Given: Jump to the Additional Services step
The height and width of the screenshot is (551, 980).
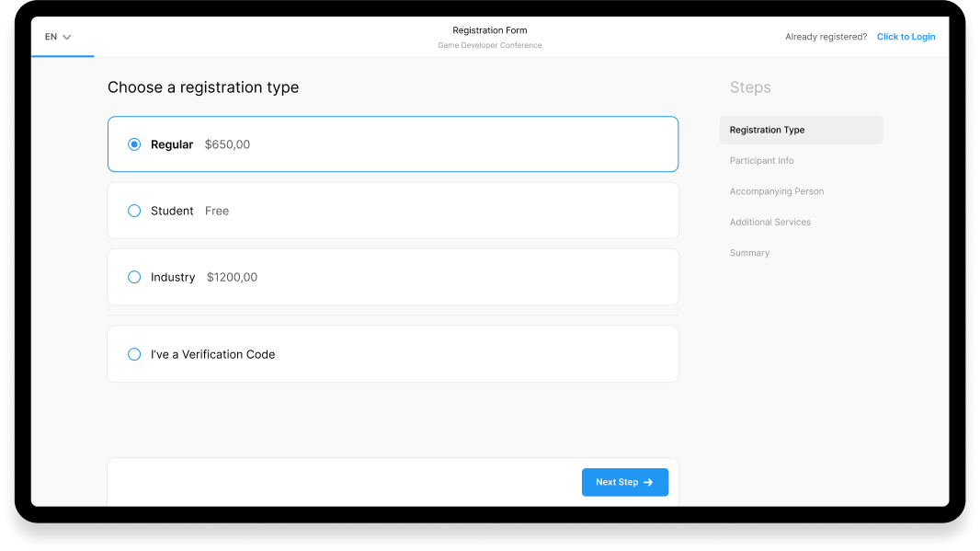Looking at the screenshot, I should coord(770,222).
